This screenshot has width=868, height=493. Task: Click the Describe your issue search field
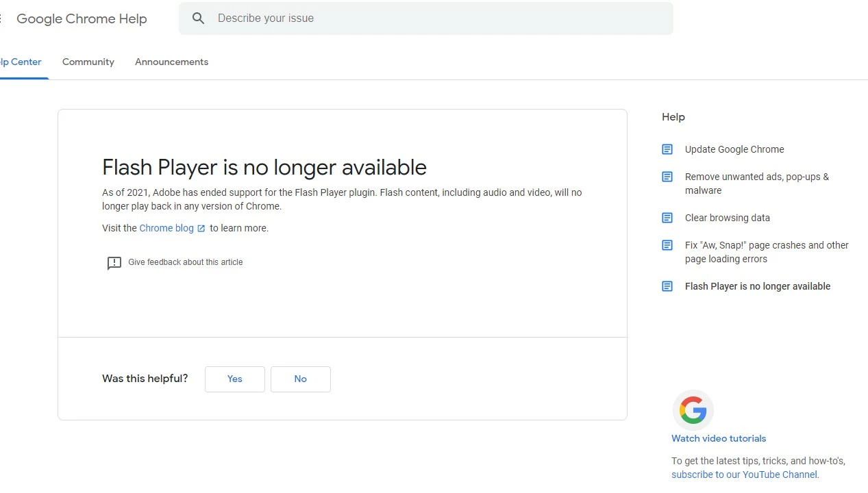[425, 18]
